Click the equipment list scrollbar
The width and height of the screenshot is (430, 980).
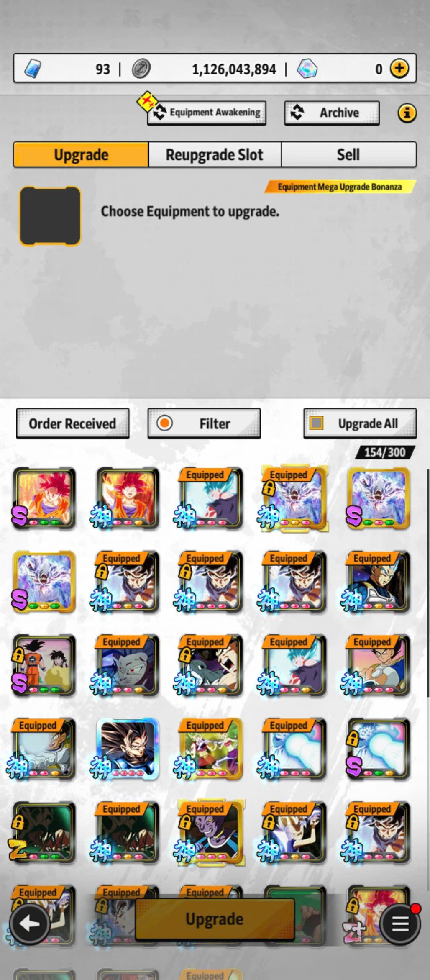(427, 584)
